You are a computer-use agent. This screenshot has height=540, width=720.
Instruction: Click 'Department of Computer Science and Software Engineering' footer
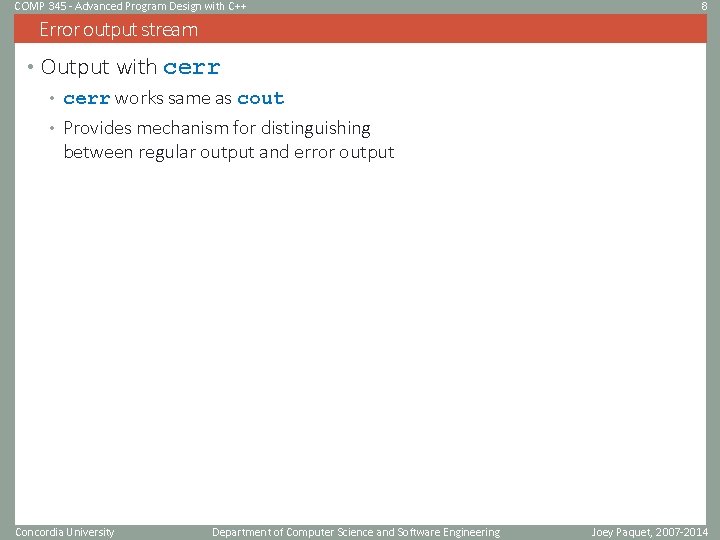click(356, 533)
